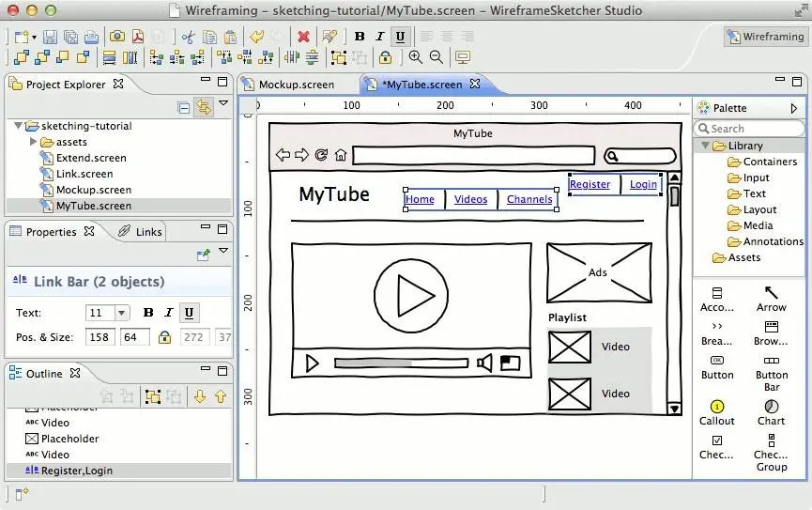Toggle Italic in Properties panel
This screenshot has height=510, width=812.
[168, 313]
